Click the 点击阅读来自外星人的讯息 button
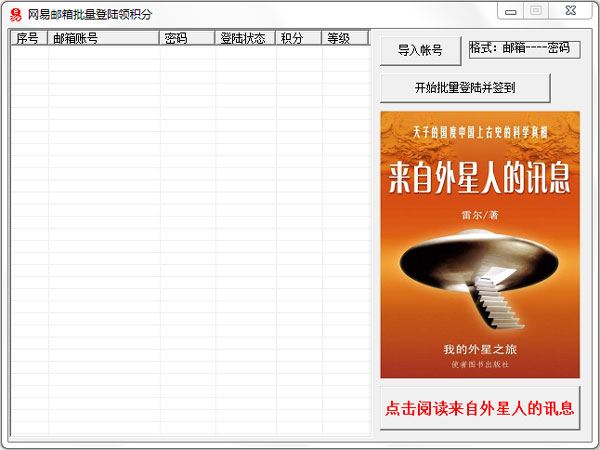This screenshot has width=600, height=450. point(480,408)
